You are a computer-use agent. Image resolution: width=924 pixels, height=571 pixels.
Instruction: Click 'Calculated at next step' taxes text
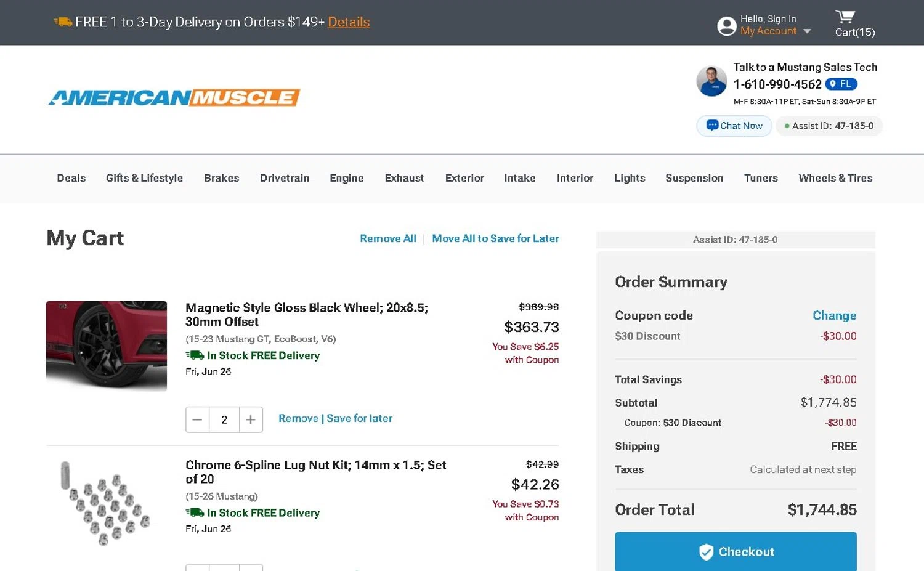pyautogui.click(x=803, y=469)
